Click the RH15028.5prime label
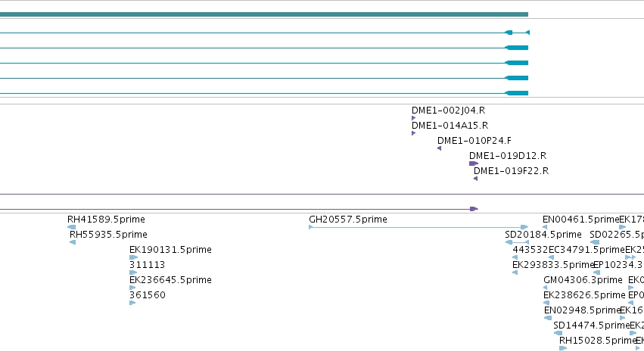 [x=597, y=341]
